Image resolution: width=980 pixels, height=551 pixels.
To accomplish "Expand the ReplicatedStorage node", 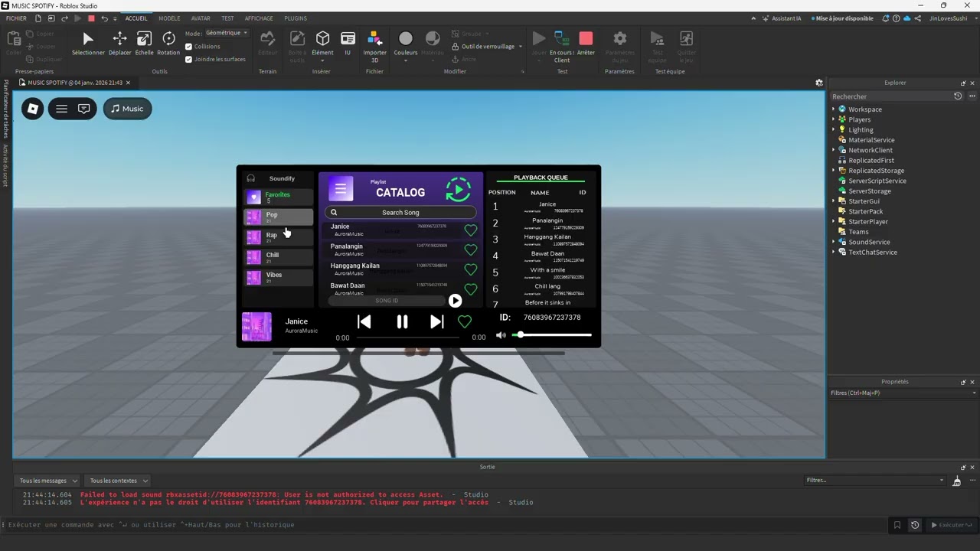I will click(834, 171).
